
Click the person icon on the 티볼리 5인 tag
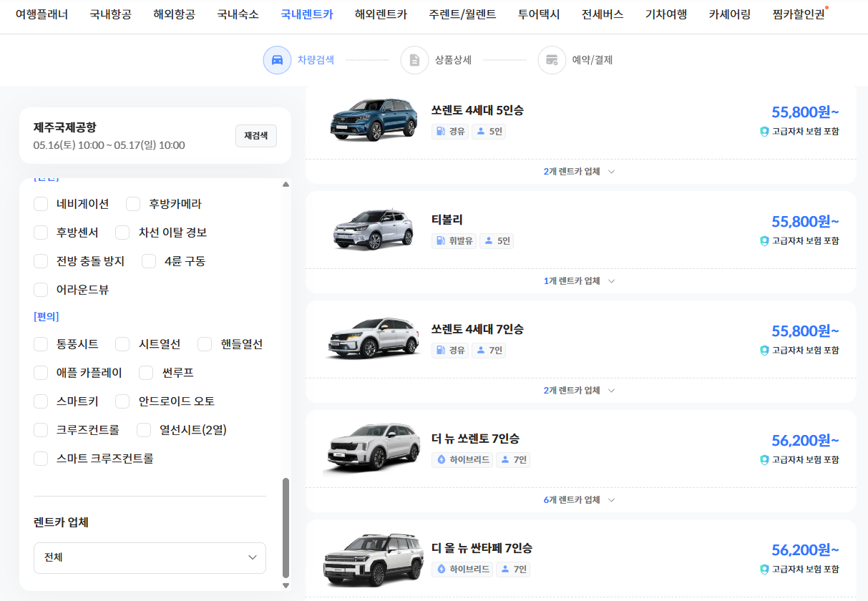point(489,241)
